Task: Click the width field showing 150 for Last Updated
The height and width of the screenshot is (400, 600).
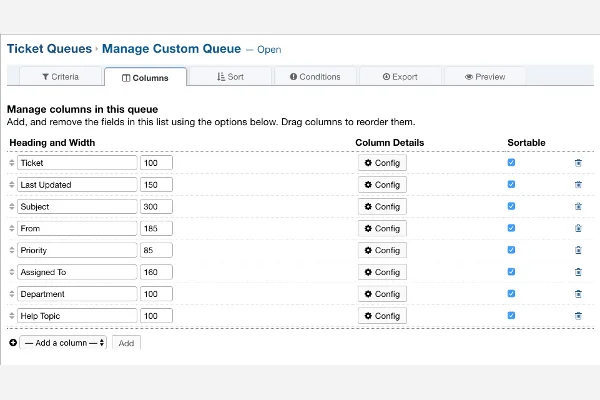Action: click(x=156, y=184)
